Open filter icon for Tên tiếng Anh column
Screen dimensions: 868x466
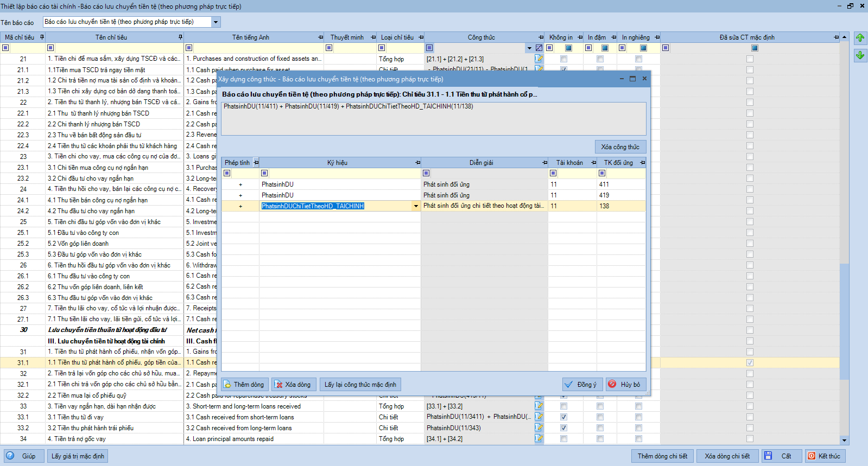coord(189,48)
